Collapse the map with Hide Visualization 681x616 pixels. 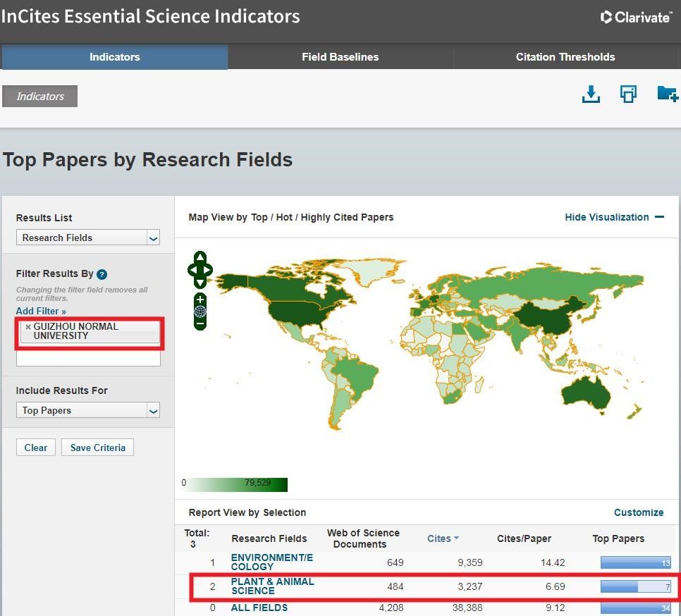click(614, 217)
